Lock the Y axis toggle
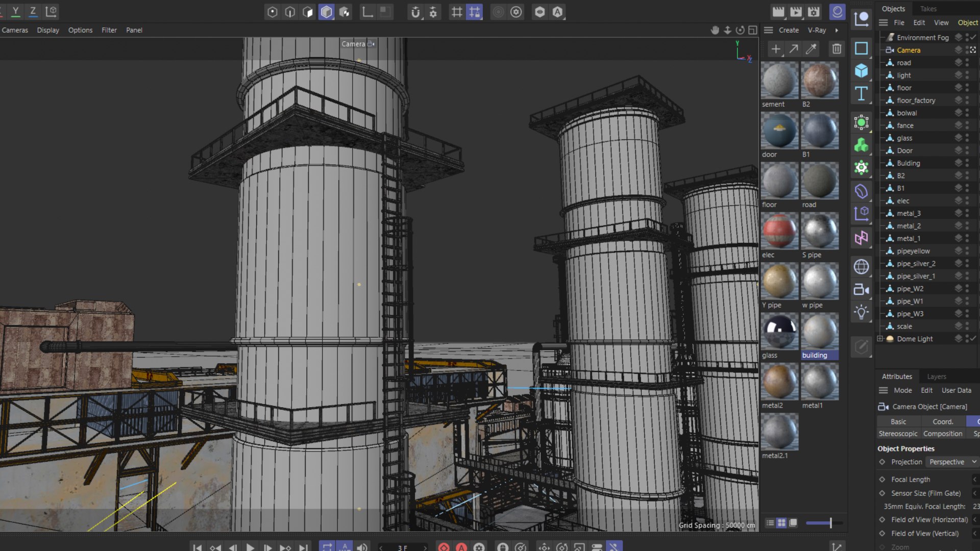This screenshot has width=980, height=551. [15, 11]
